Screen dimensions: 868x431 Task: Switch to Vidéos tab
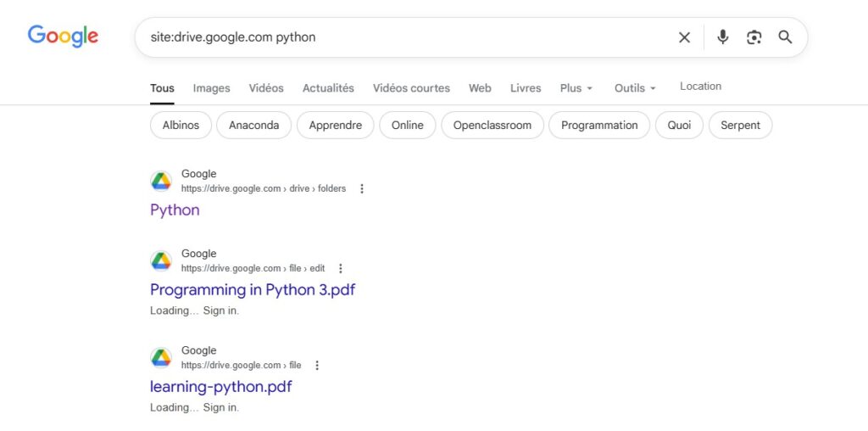pyautogui.click(x=266, y=88)
